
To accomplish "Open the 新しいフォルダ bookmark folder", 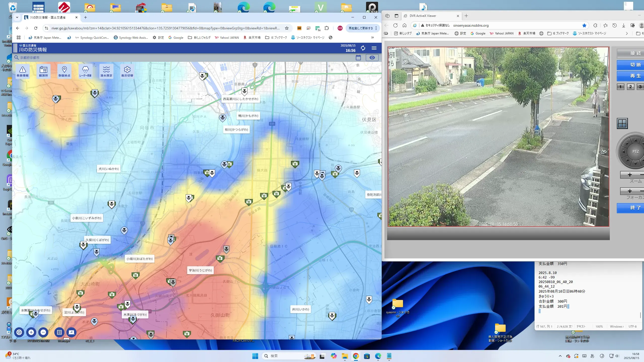I will point(199,37).
